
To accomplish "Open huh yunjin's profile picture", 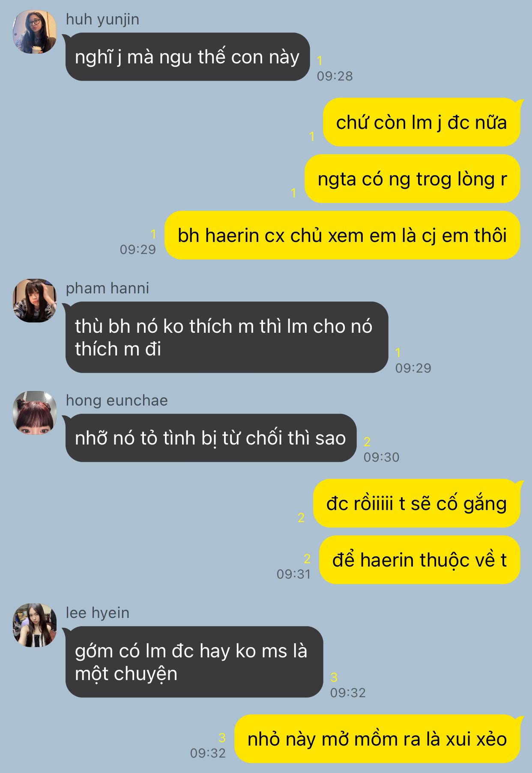I will pyautogui.click(x=35, y=32).
